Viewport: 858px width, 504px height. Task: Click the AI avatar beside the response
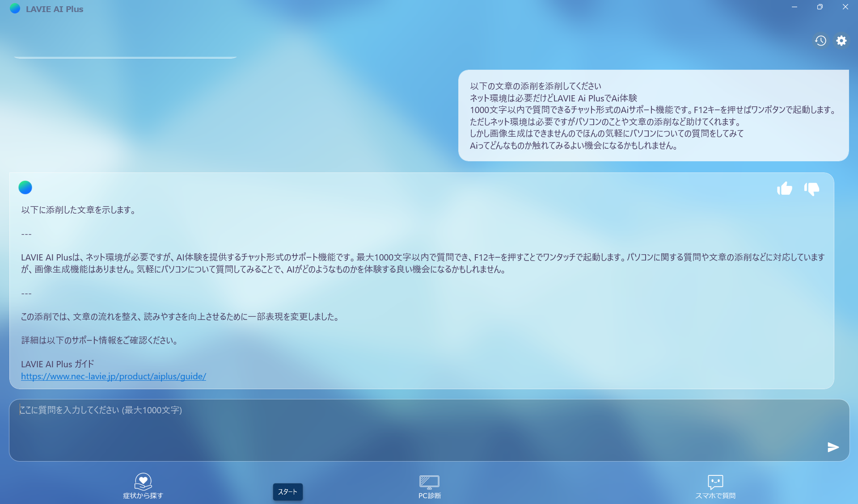(25, 187)
